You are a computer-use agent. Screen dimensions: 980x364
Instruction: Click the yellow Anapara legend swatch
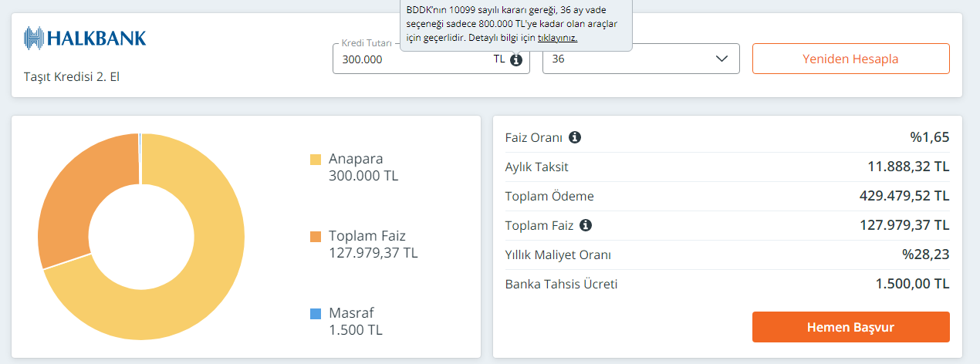pos(316,160)
